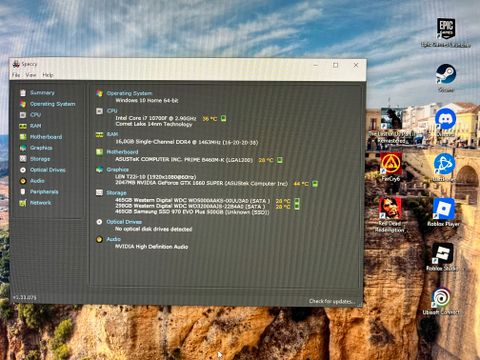Click the CPU temperature indicator icon

tap(223, 118)
